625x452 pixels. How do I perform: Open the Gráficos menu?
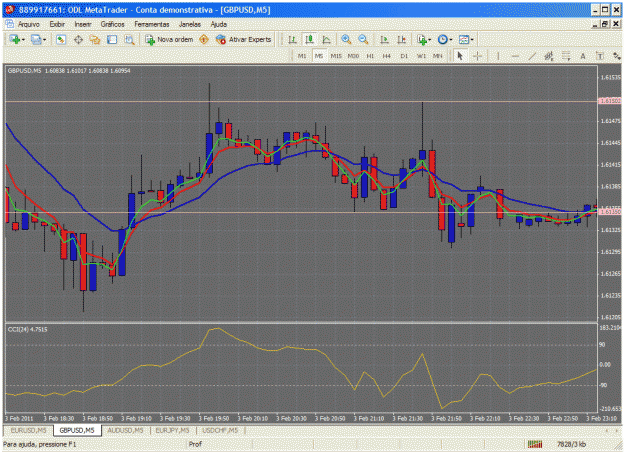[112, 24]
